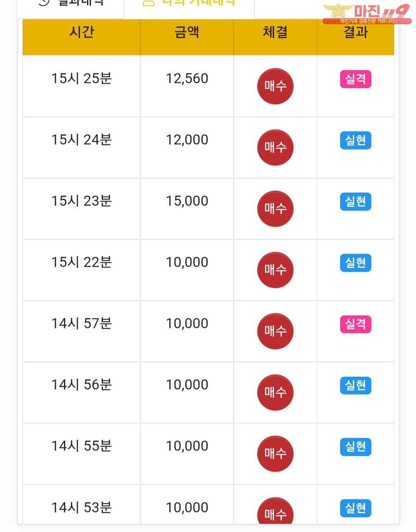Click the 매수 badge for 15시 24분
Screen dimensions: 416x532
(275, 148)
